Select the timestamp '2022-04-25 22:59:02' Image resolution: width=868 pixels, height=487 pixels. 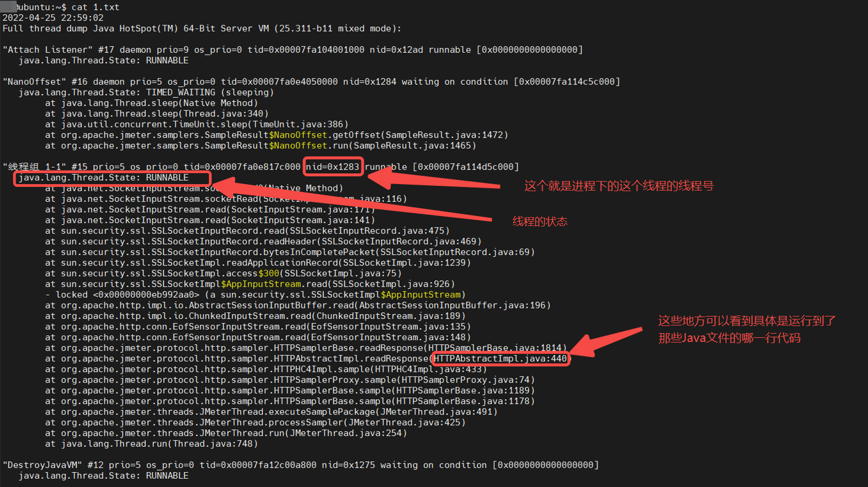[x=53, y=18]
